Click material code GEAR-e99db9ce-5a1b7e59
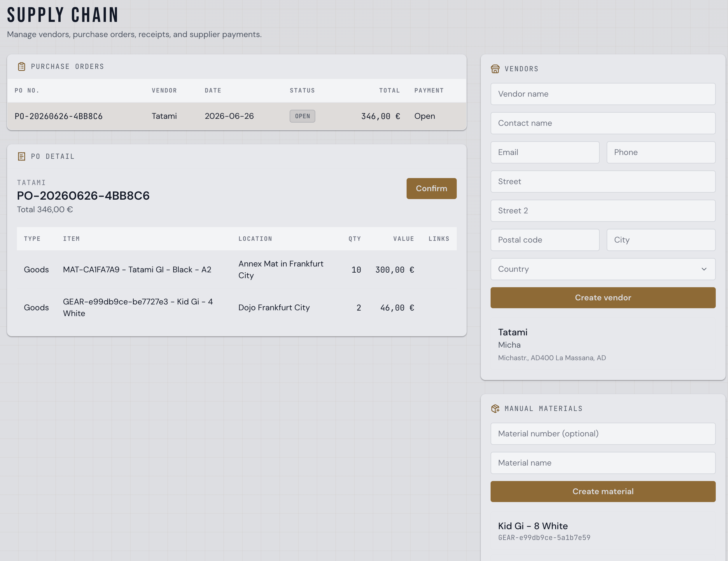 544,538
